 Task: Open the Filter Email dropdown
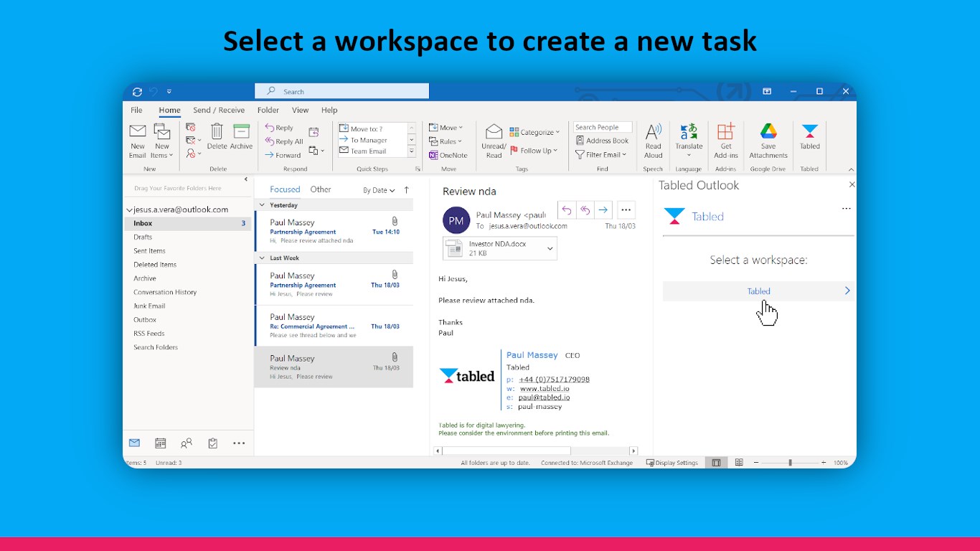click(x=601, y=154)
